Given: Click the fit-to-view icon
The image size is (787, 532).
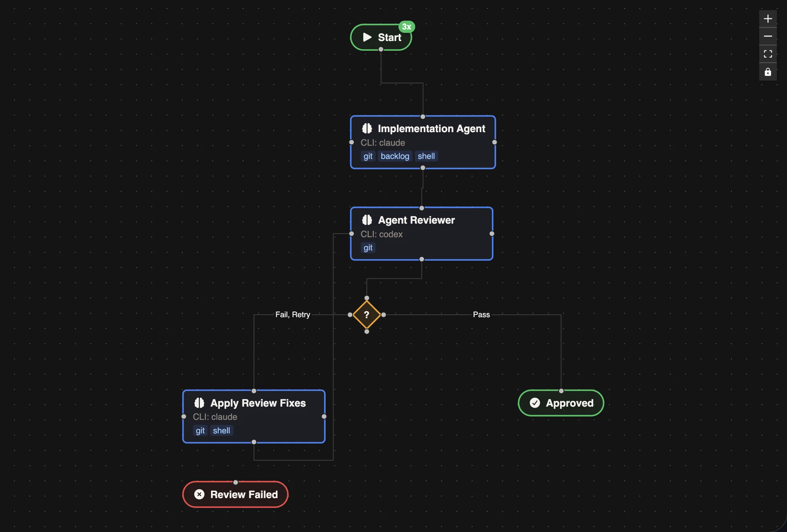Looking at the screenshot, I should (767, 54).
